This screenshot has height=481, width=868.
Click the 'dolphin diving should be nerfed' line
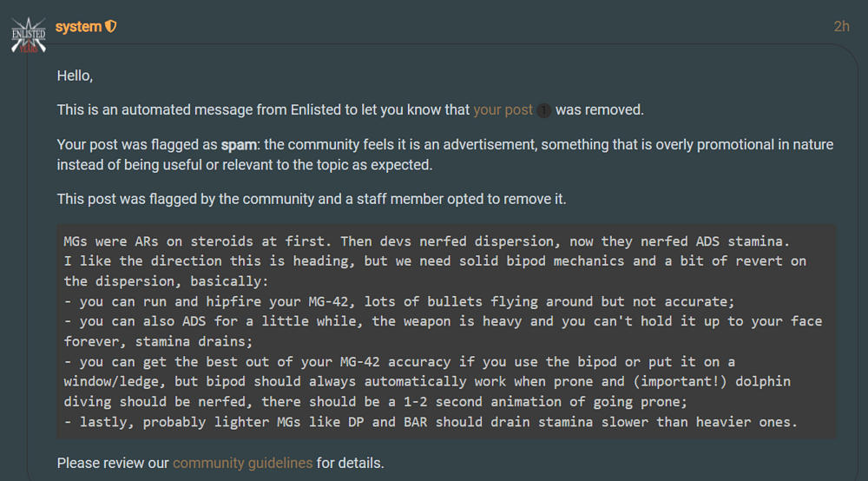375,402
